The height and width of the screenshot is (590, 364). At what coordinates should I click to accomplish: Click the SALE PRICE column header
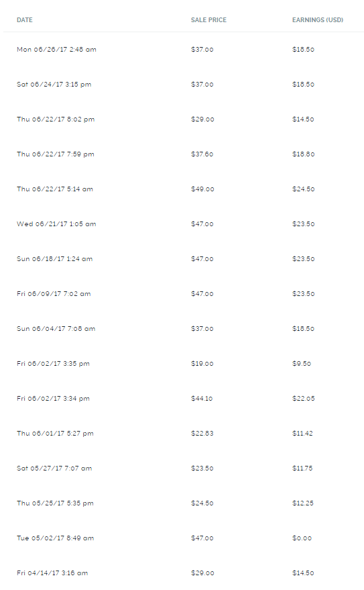pyautogui.click(x=208, y=20)
